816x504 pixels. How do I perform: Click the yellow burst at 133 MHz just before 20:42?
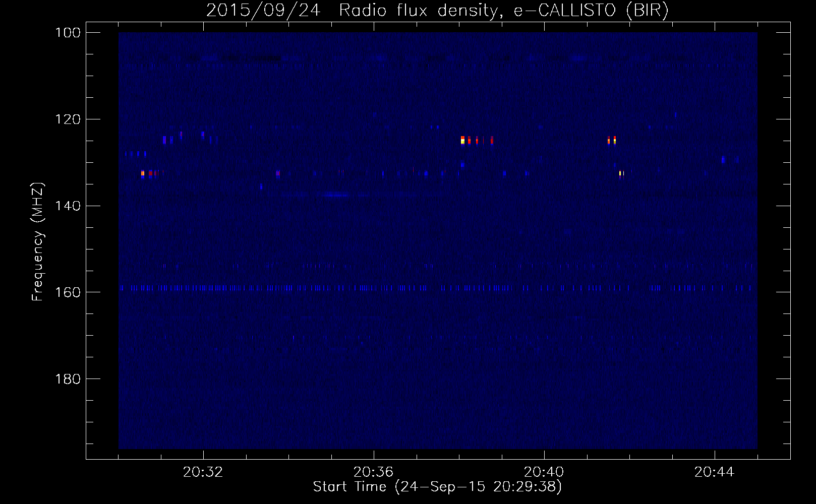click(x=621, y=173)
